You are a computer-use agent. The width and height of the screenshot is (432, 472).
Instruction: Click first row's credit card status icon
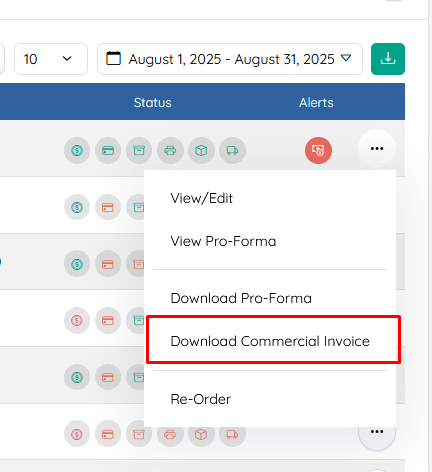(x=108, y=150)
